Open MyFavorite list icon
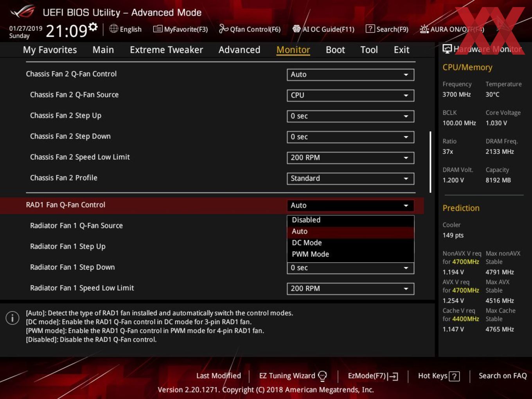This screenshot has height=399, width=532. click(158, 29)
